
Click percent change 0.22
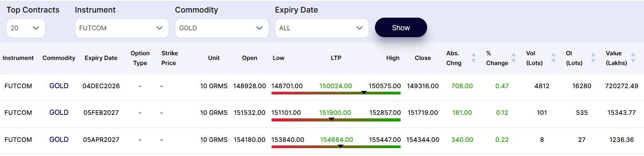click(x=502, y=140)
